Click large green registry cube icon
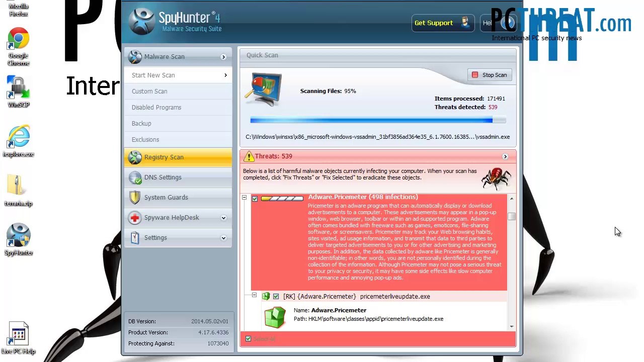 pos(275,317)
